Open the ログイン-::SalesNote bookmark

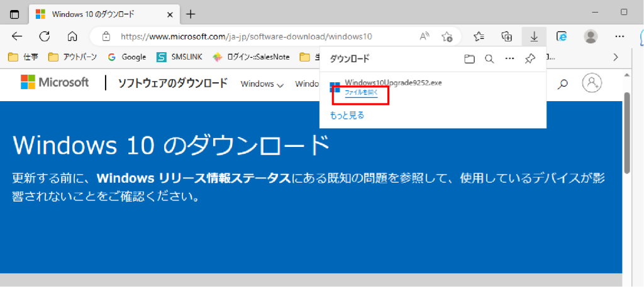(x=251, y=57)
